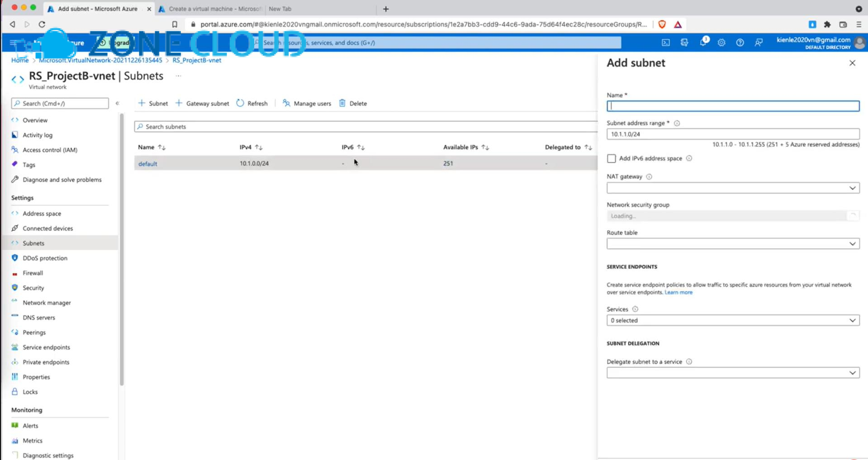Open Azure Cloud Shell icon
The height and width of the screenshot is (460, 868).
[x=665, y=43]
